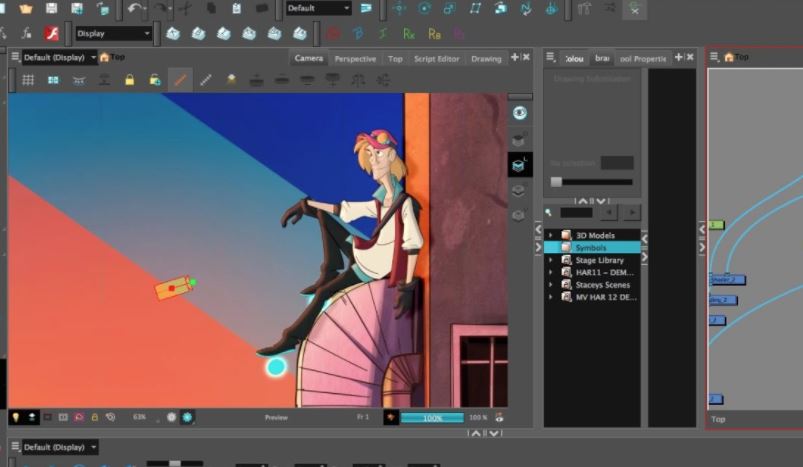Viewport: 803px width, 467px height.
Task: Toggle the highlighted blue cube layer icon
Action: tap(518, 165)
